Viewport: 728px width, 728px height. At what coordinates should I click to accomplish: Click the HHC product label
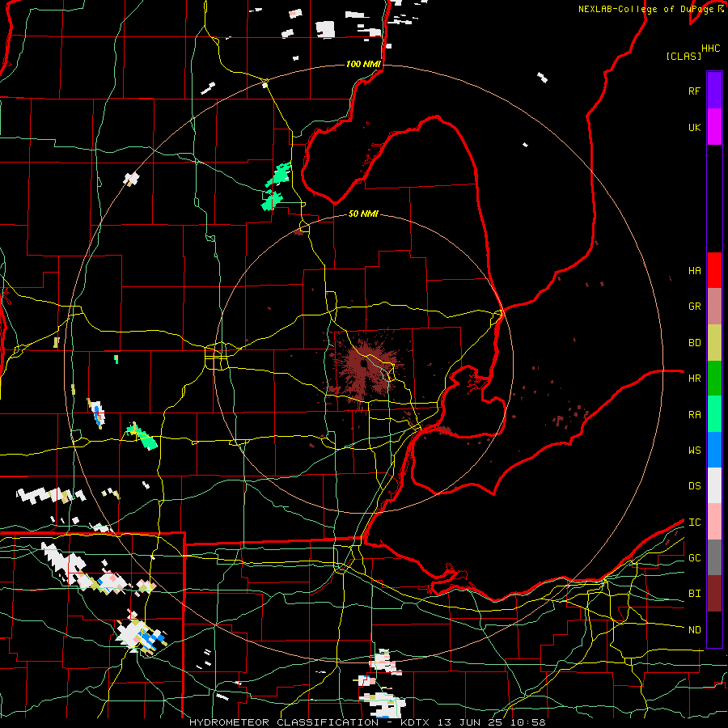[x=710, y=49]
